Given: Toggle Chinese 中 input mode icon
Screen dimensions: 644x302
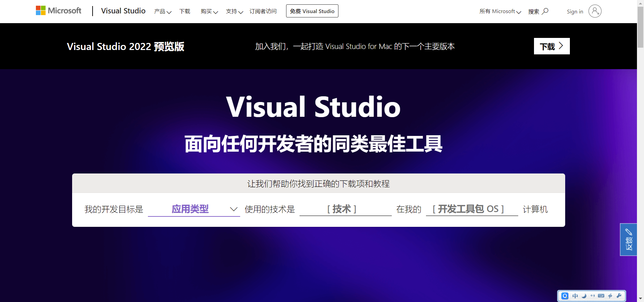Looking at the screenshot, I should click(x=575, y=296).
